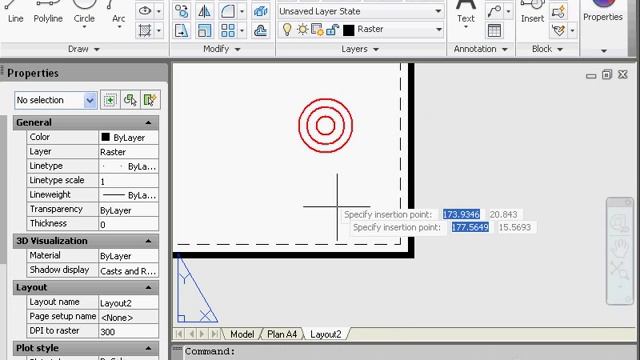This screenshot has width=640, height=360.
Task: Expand the Block panel flyout
Action: [x=560, y=49]
